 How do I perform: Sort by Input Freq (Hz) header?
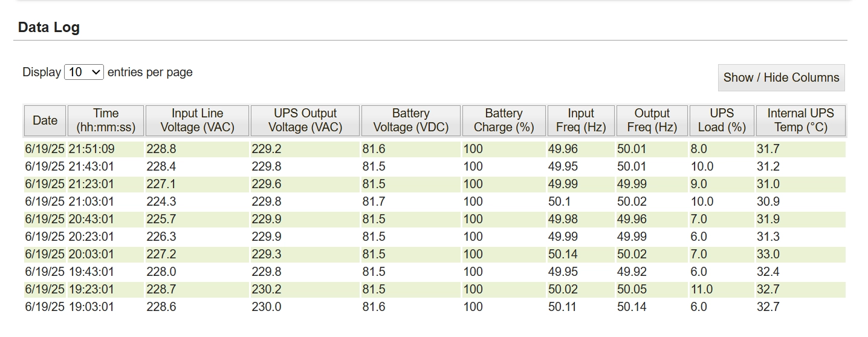coord(581,120)
